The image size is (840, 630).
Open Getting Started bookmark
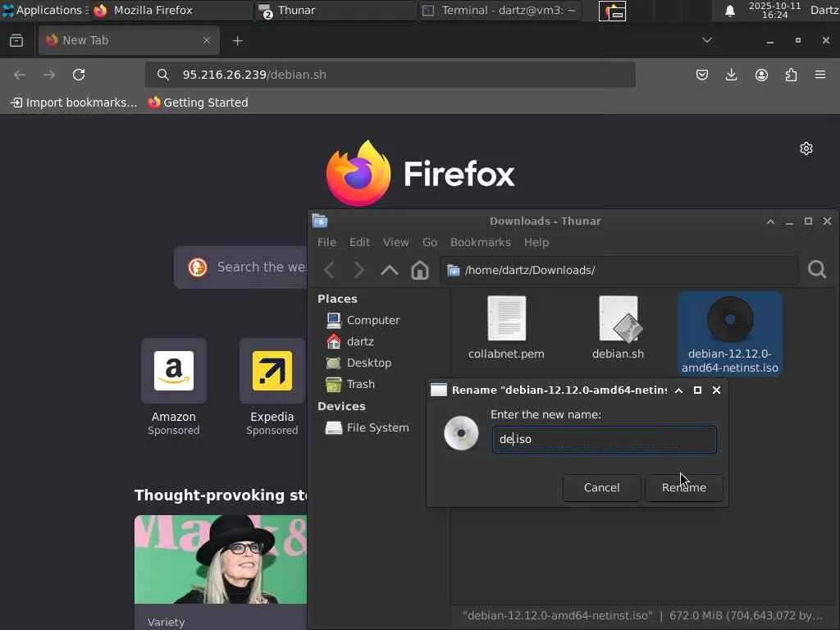[x=199, y=103]
